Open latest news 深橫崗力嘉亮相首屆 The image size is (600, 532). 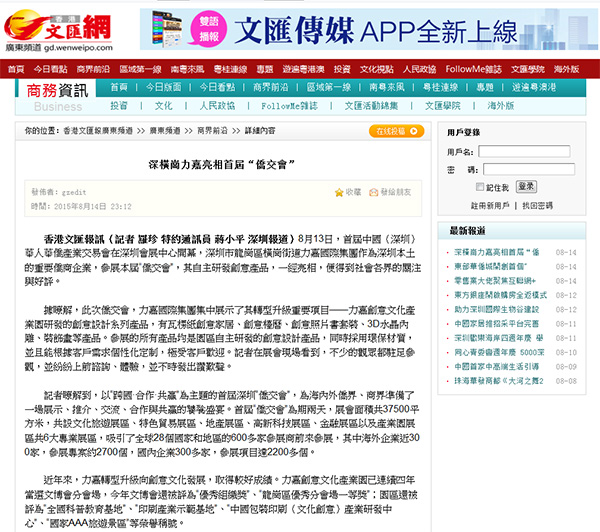(496, 252)
